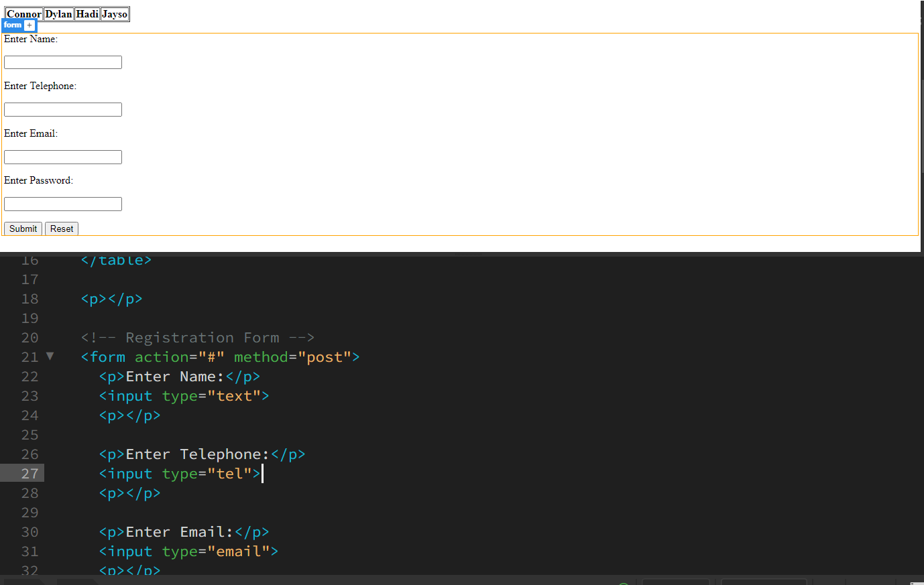Place cursor on form action post line
Screen dimensions: 924x585
tap(220, 357)
